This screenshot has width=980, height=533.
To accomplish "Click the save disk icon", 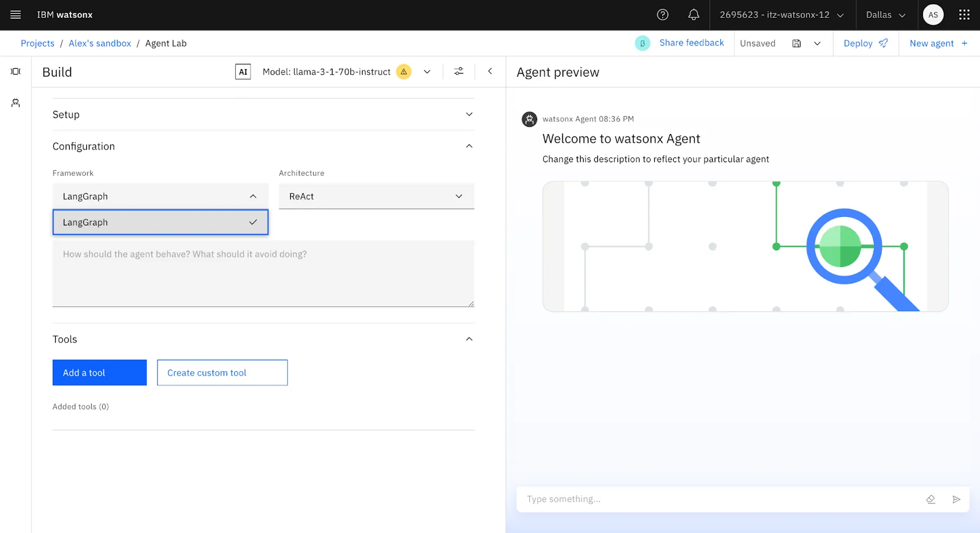I will [x=796, y=43].
